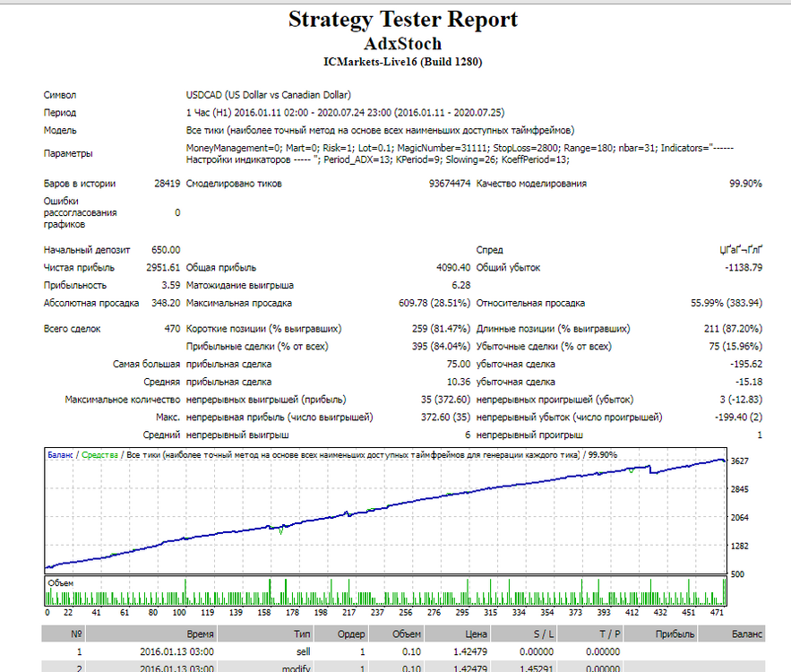Click largest loss trade value -195.62

coord(745,365)
